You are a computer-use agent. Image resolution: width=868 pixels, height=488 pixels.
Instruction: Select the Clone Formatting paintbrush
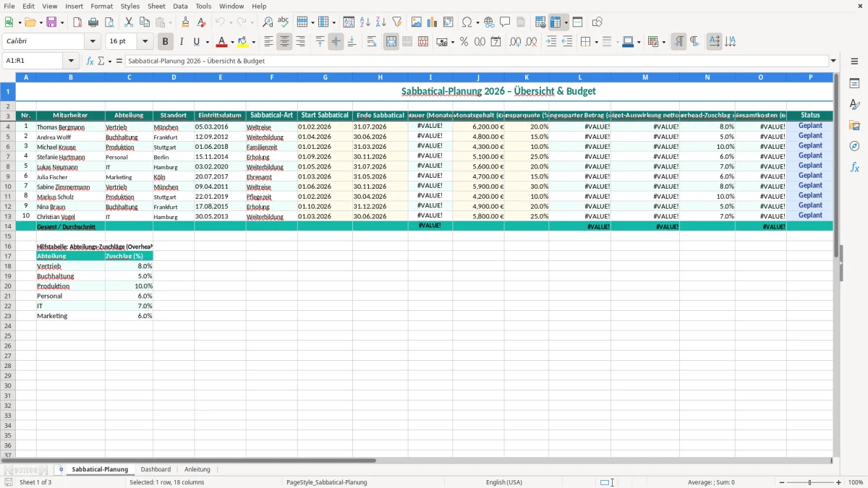[x=185, y=22]
